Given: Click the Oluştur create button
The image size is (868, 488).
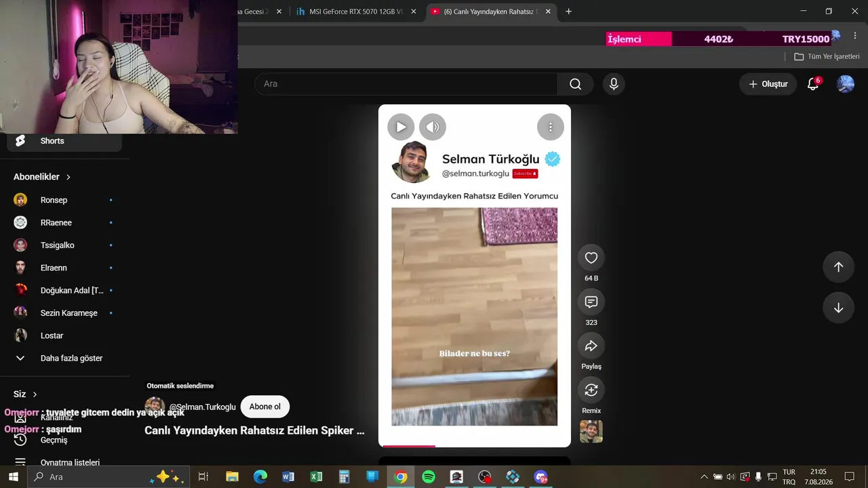Looking at the screenshot, I should click(x=768, y=84).
